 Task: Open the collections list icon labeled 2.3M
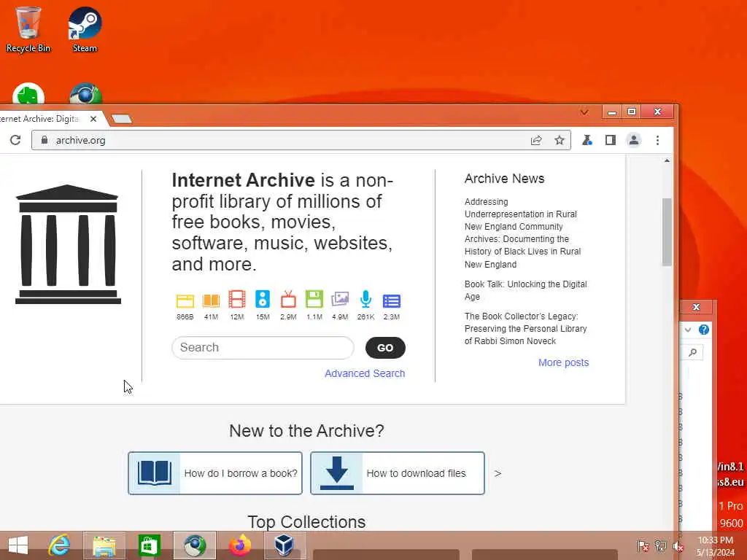(x=392, y=301)
